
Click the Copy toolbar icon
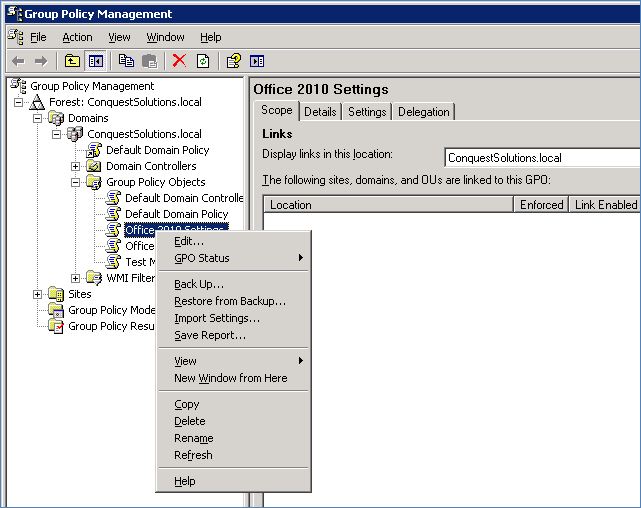[x=126, y=61]
